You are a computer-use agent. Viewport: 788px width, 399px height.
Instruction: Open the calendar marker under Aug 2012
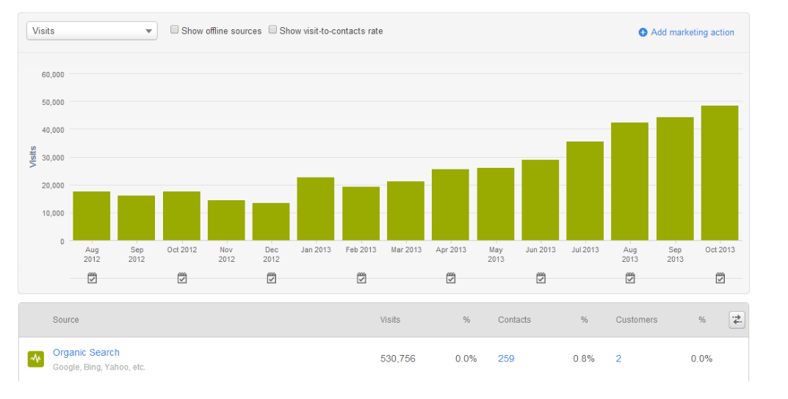click(92, 278)
